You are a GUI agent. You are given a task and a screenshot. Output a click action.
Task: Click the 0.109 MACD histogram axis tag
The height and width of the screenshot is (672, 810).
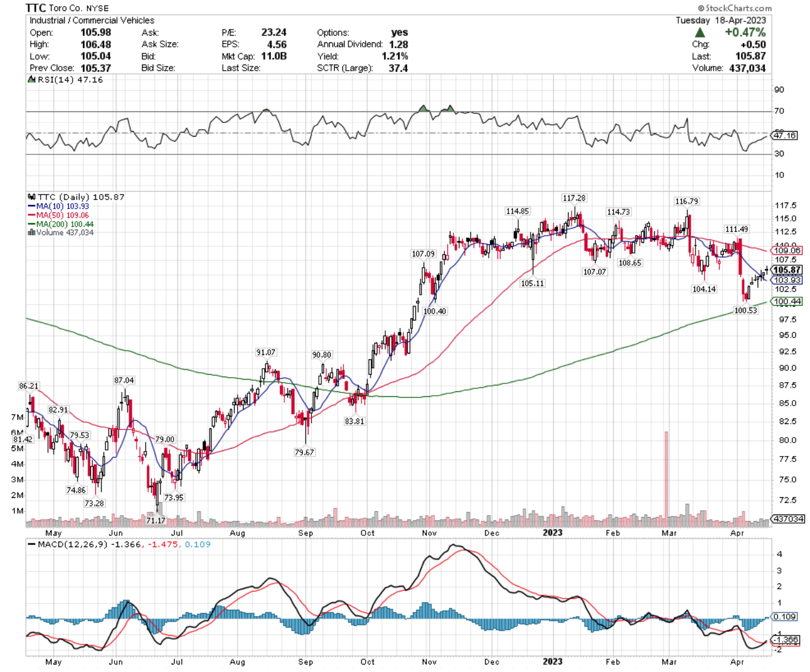[785, 617]
